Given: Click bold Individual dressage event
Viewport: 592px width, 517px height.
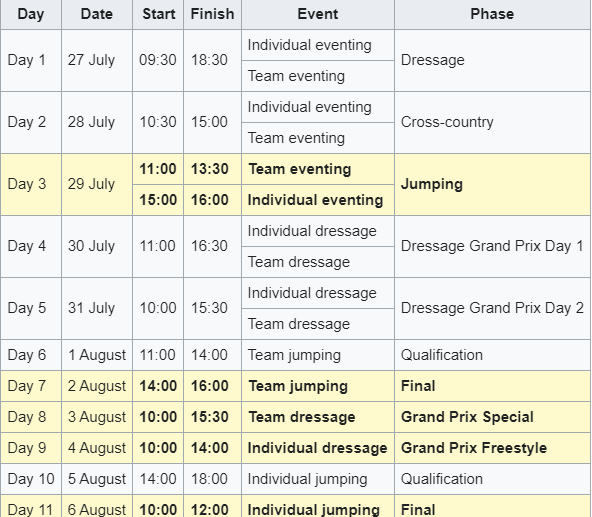Looking at the screenshot, I should pyautogui.click(x=318, y=448).
